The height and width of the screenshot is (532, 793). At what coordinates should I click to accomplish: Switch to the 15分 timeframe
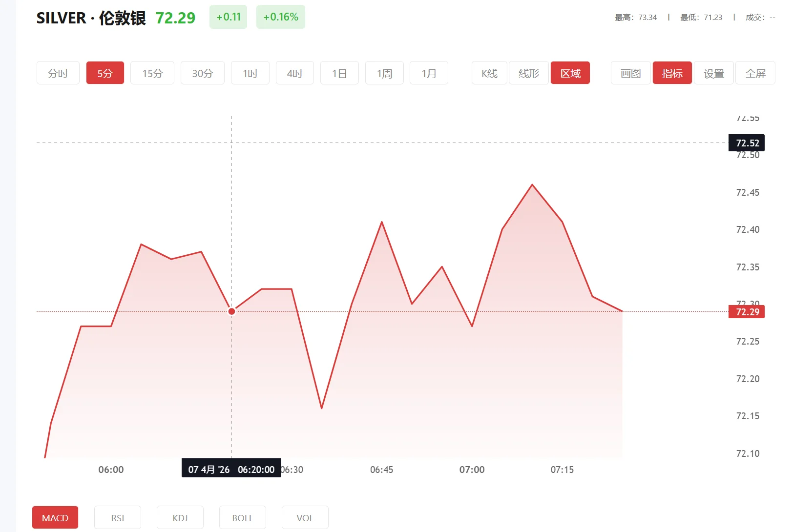click(152, 73)
